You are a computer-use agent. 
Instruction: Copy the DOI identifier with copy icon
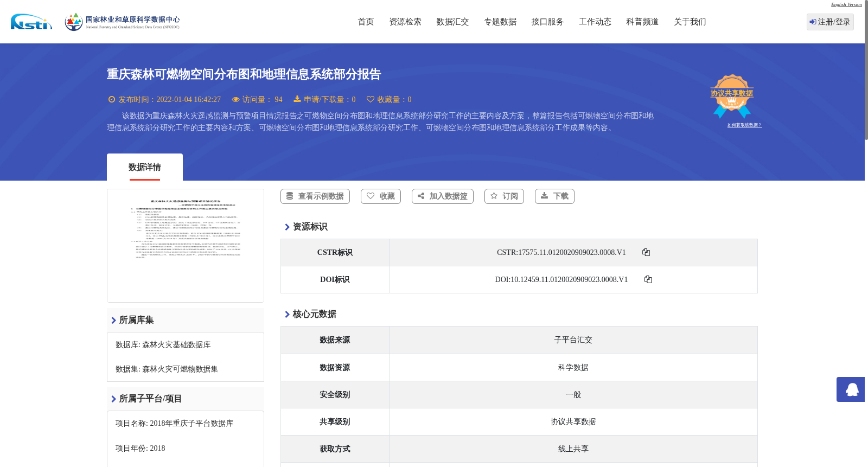648,279
